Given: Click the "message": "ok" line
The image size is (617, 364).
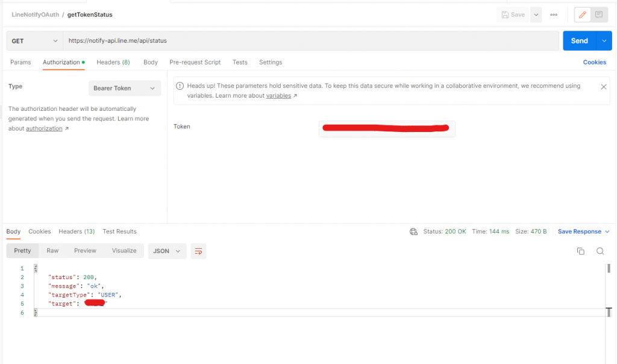Looking at the screenshot, I should [x=76, y=286].
